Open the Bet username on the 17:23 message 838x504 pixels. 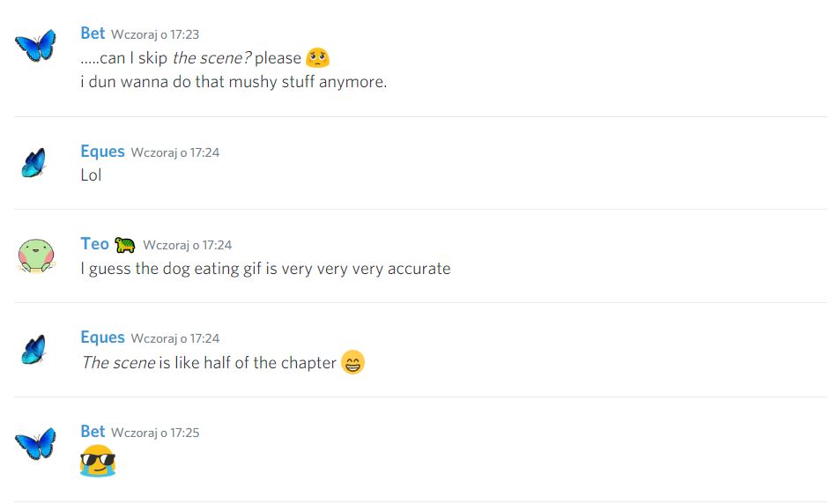click(93, 33)
